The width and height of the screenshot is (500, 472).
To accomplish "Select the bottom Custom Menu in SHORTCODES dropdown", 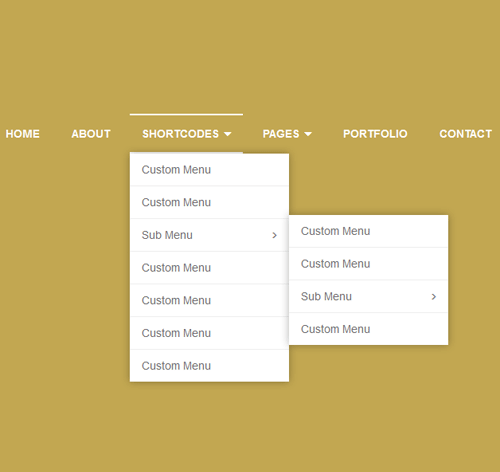I will click(x=209, y=366).
